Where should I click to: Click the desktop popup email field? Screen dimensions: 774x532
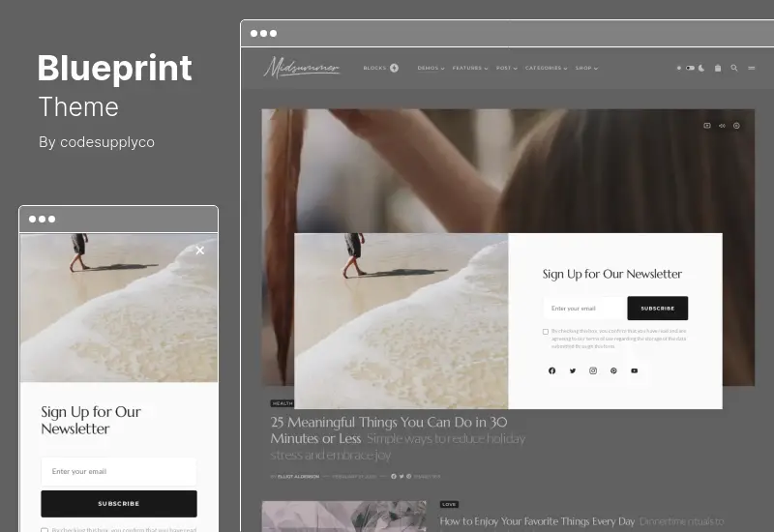(x=585, y=308)
